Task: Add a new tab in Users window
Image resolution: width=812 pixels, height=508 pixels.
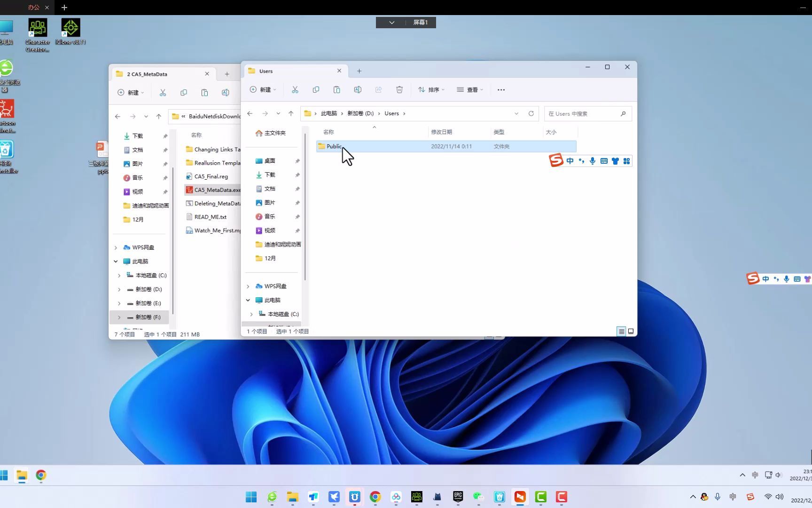Action: 359,71
